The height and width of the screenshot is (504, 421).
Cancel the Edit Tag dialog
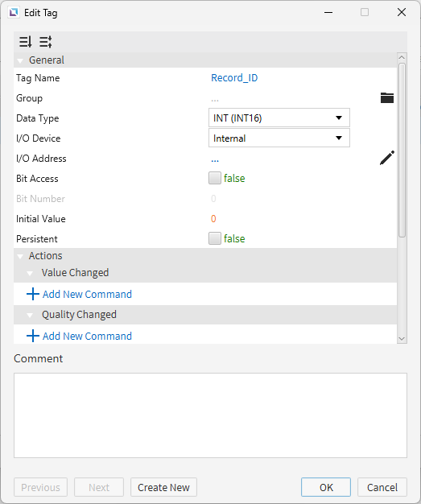(382, 487)
